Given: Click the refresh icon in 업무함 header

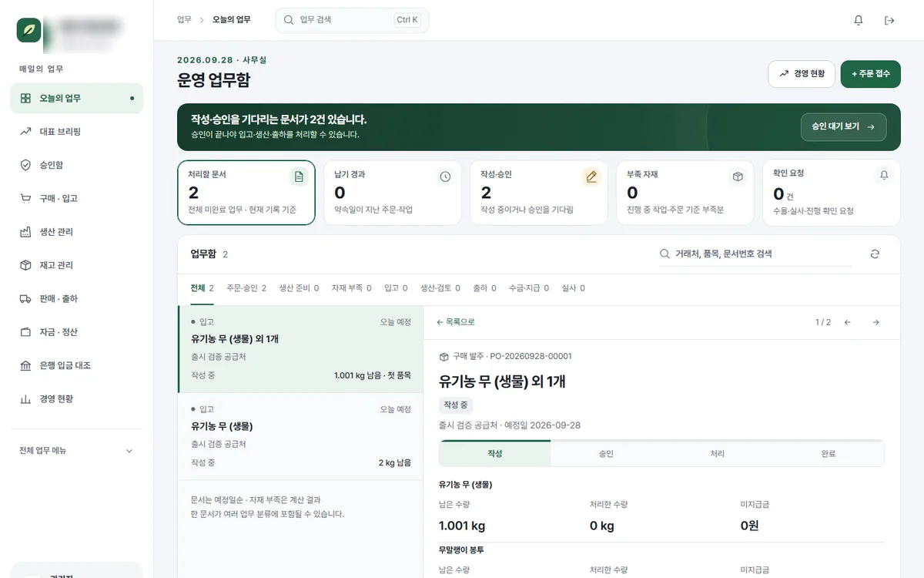Looking at the screenshot, I should [x=875, y=254].
